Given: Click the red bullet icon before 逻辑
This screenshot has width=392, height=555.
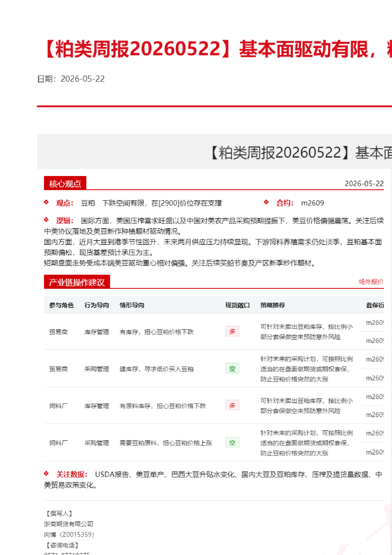Looking at the screenshot, I should tap(47, 220).
